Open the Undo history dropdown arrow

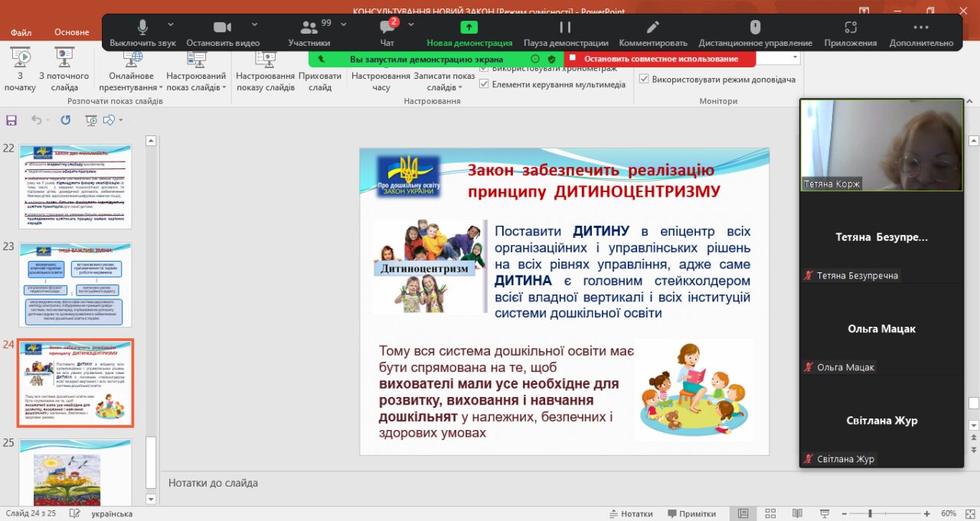click(49, 120)
